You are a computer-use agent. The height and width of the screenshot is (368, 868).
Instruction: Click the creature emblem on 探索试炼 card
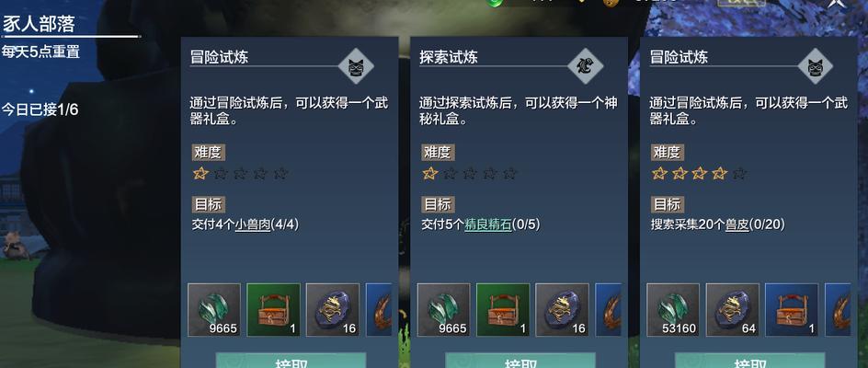click(x=586, y=66)
